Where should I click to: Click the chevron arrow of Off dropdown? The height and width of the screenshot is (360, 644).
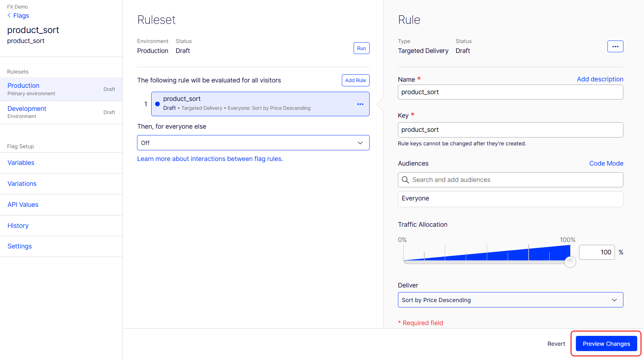[x=360, y=143]
